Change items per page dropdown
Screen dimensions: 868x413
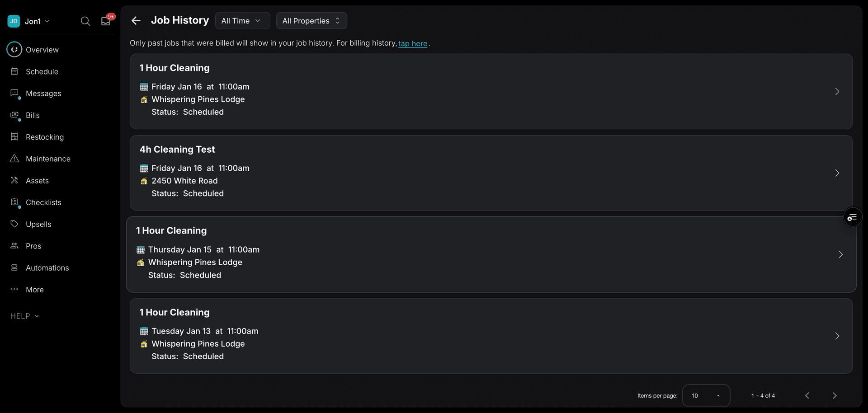706,395
